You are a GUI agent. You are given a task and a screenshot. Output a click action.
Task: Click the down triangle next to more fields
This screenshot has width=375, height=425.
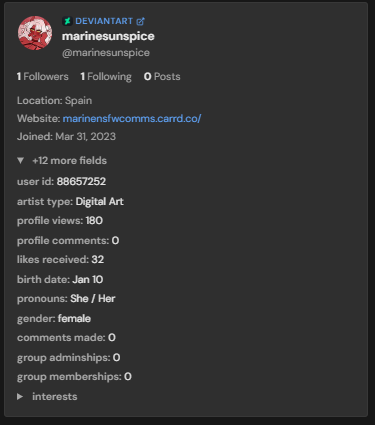(20, 161)
